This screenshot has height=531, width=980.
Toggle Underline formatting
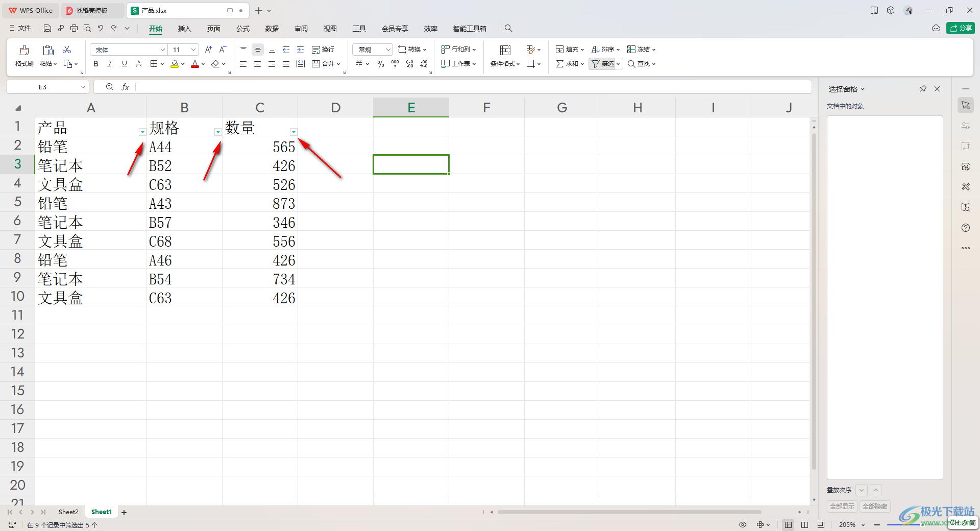[124, 64]
